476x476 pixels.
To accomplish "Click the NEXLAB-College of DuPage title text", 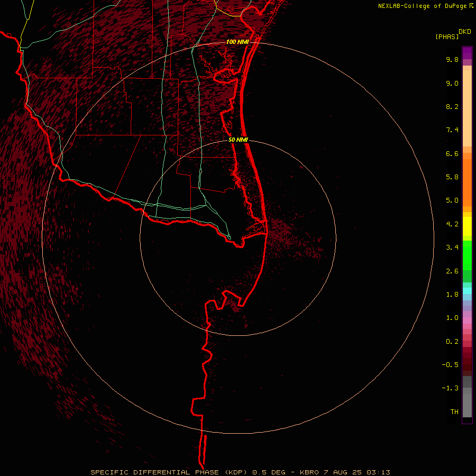I will click(422, 6).
